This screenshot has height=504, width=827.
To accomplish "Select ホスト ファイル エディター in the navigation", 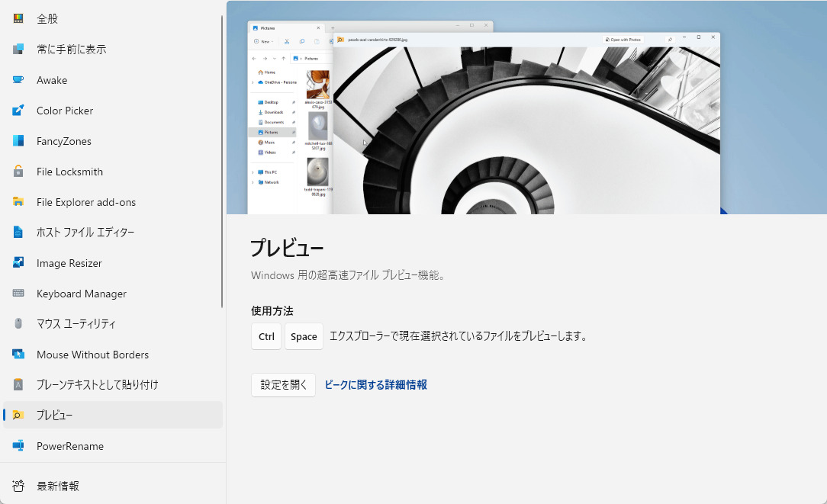I will point(112,232).
